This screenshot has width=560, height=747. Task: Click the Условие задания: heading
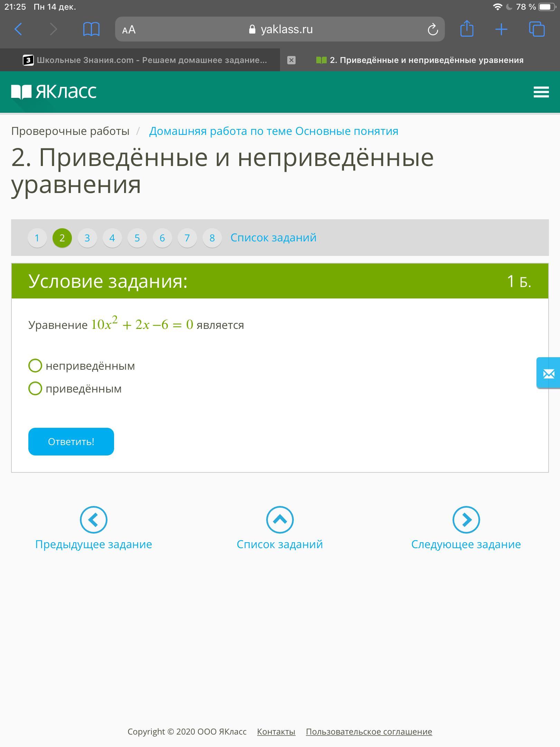click(108, 281)
